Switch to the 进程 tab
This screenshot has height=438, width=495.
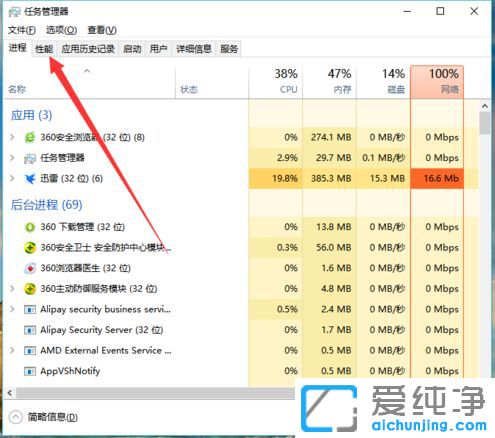click(17, 48)
